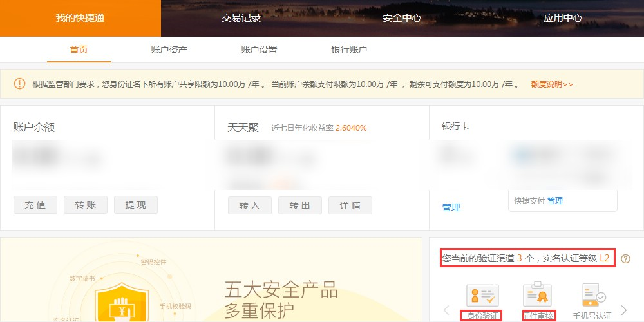644x322 pixels.
Task: Open the 账户资产 sub-tab
Action: click(169, 50)
